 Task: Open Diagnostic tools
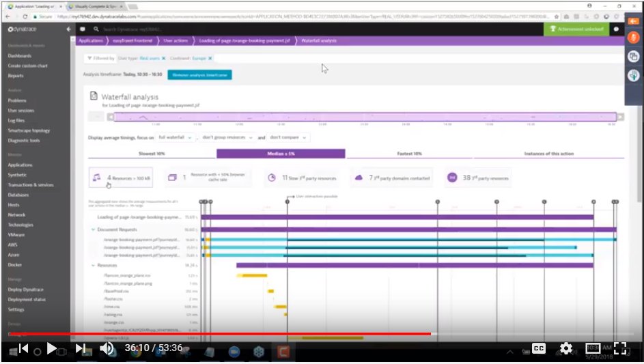(24, 141)
